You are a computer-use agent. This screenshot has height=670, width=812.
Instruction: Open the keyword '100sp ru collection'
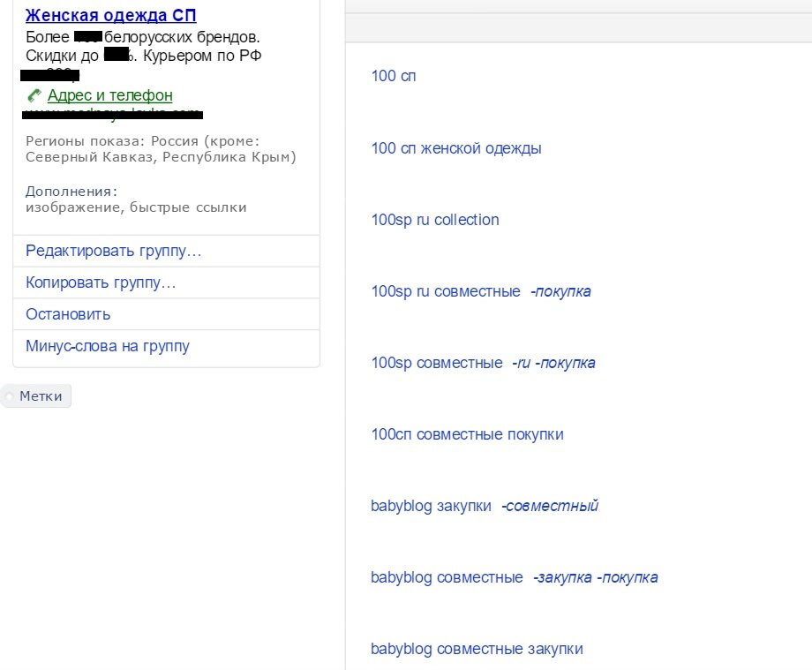pyautogui.click(x=434, y=220)
